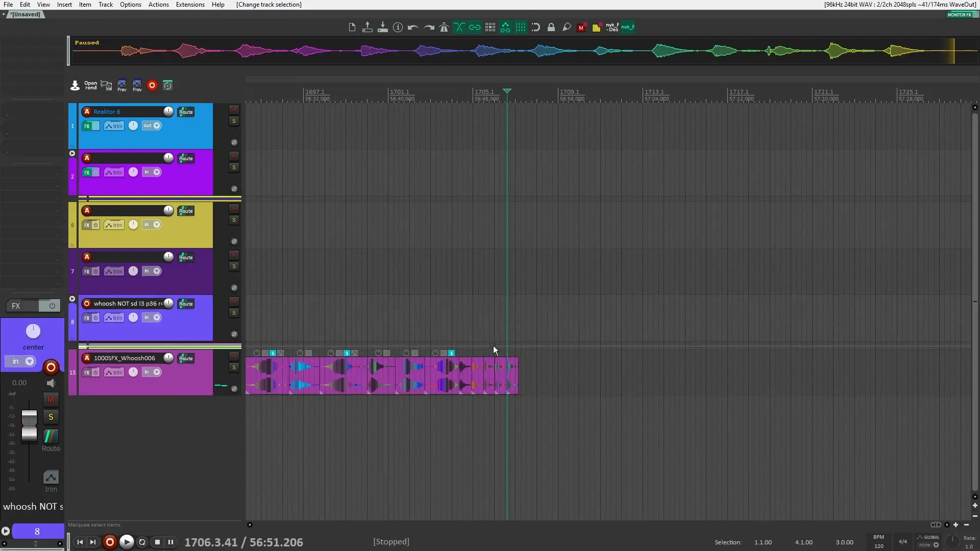Click the Save Project download-arrow icon
This screenshot has width=980, height=551.
[x=382, y=28]
